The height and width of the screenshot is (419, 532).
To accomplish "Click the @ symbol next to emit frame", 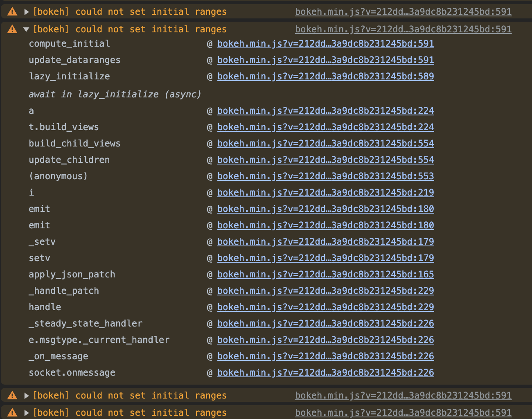I will [210, 209].
